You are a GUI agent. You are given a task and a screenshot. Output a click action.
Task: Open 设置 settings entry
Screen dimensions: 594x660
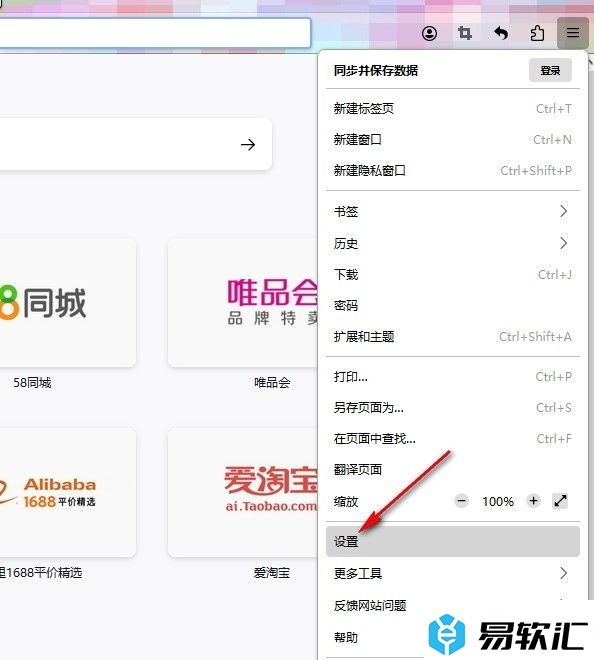point(453,541)
